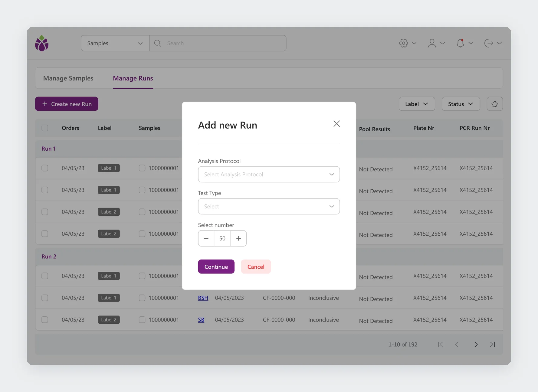Expand chevron next to settings gear
The image size is (538, 392).
click(414, 43)
